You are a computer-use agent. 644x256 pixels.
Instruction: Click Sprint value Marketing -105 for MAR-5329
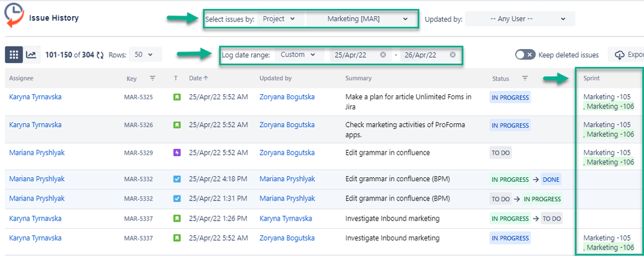(x=607, y=152)
